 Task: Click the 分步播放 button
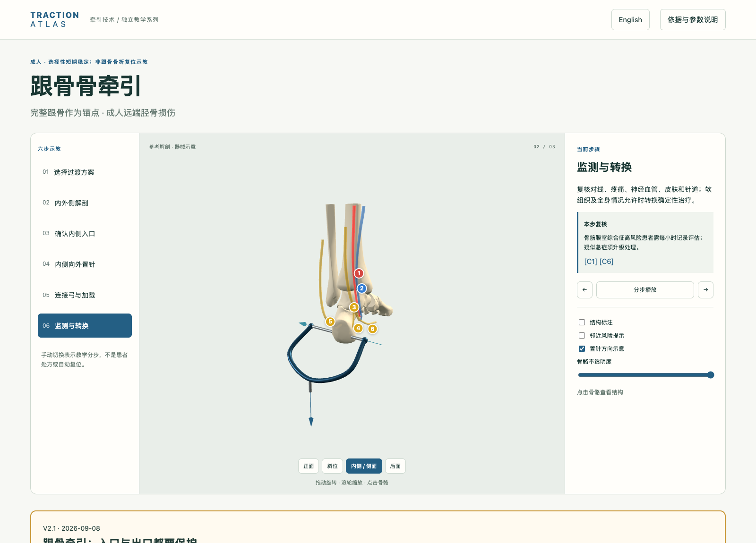click(645, 290)
